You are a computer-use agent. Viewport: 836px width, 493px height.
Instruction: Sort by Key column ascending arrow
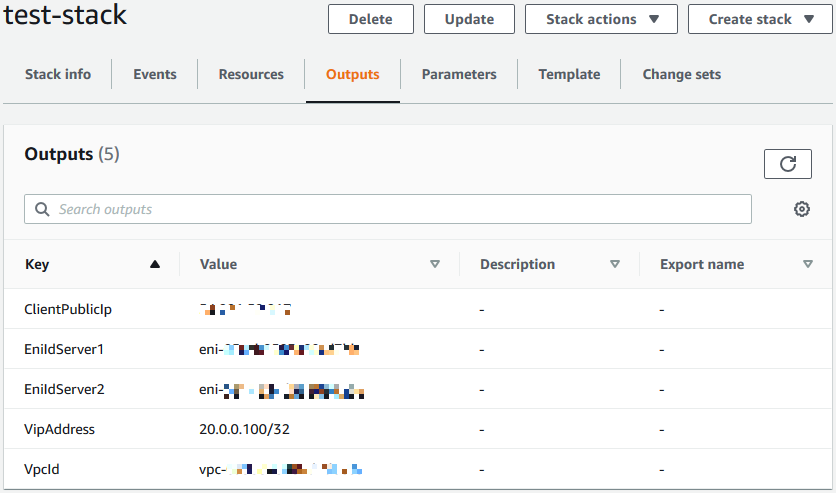[x=154, y=265]
